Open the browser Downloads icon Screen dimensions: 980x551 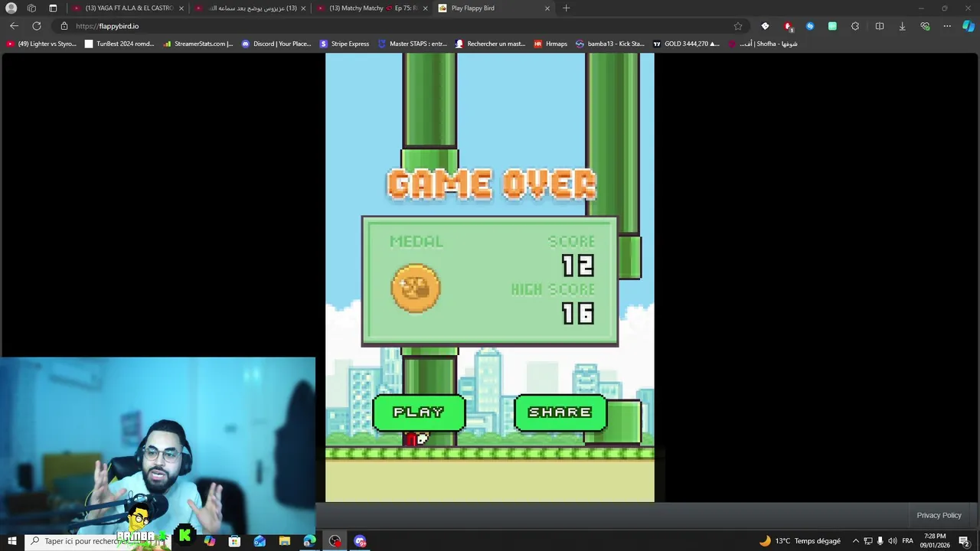coord(902,26)
